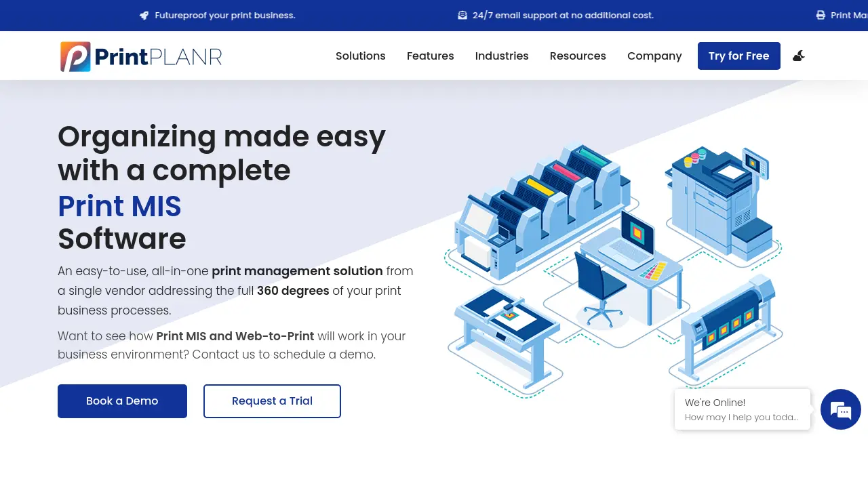The image size is (868, 488).
Task: Open the Features menu
Action: click(x=431, y=56)
